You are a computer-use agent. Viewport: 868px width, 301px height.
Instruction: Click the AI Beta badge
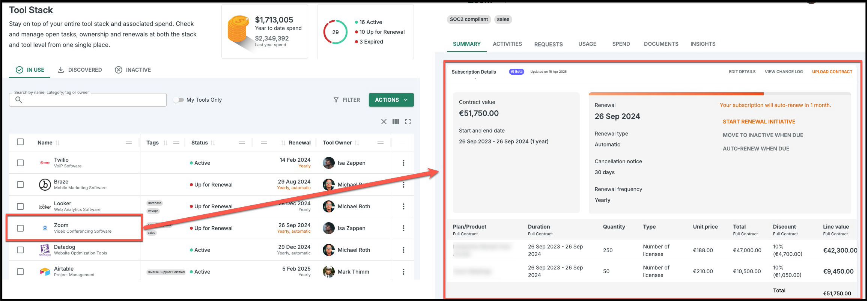(x=516, y=72)
